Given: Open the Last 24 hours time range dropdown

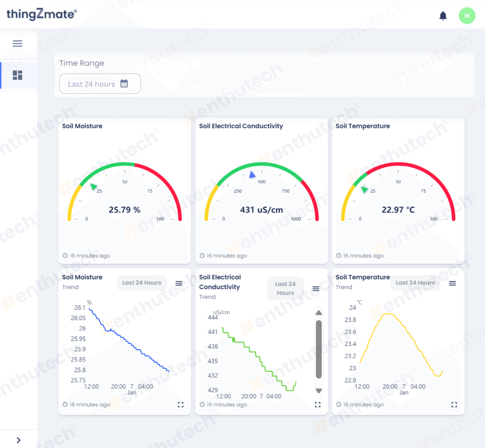Looking at the screenshot, I should pyautogui.click(x=91, y=84).
